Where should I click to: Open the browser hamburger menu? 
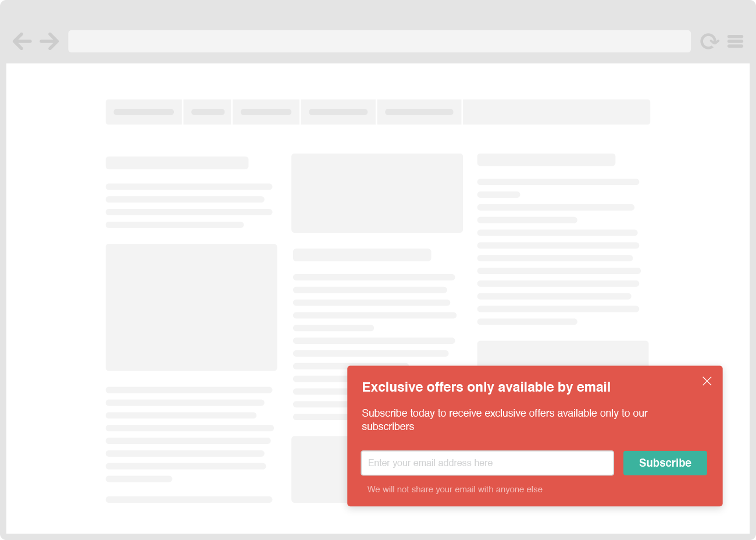point(736,41)
